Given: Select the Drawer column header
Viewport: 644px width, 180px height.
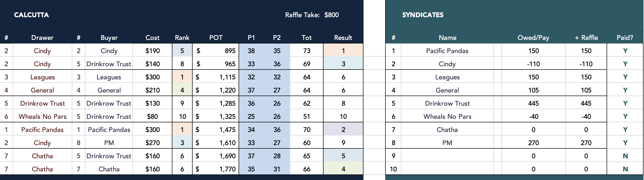Looking at the screenshot, I should tap(42, 38).
